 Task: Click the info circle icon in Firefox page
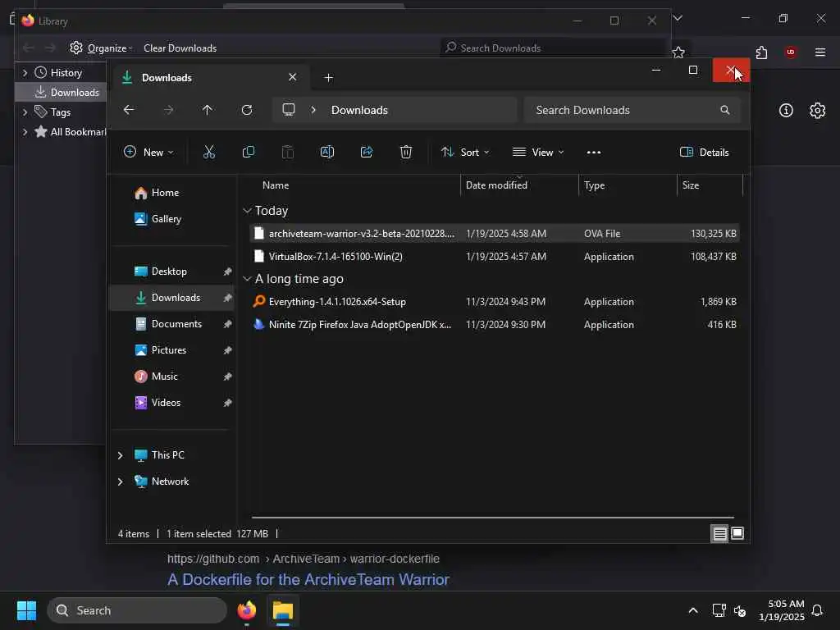coord(785,111)
